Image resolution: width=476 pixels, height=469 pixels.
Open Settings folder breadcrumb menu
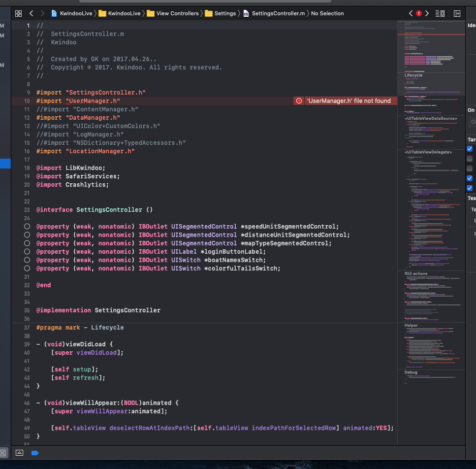coord(221,13)
